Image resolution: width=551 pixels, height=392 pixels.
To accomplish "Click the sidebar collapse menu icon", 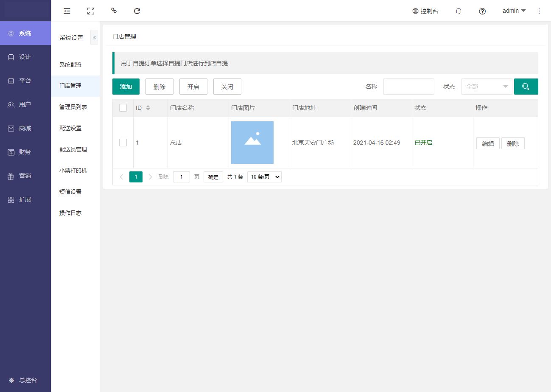I will [67, 11].
